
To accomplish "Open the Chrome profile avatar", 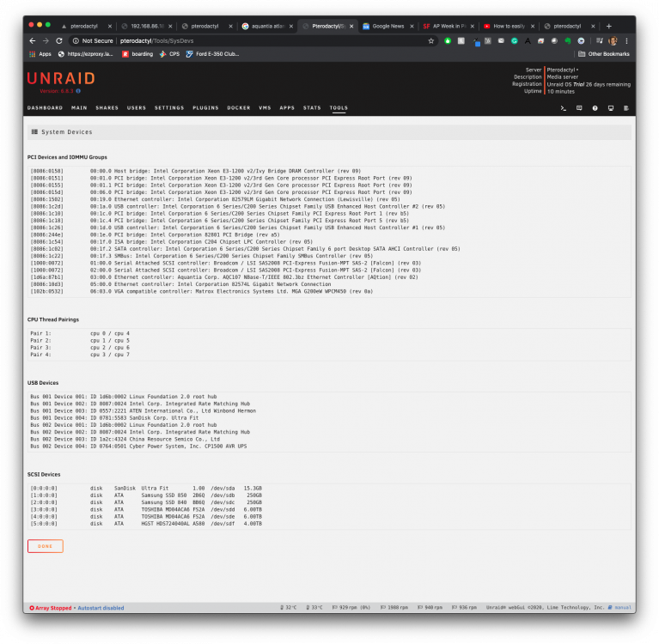I will pos(613,40).
